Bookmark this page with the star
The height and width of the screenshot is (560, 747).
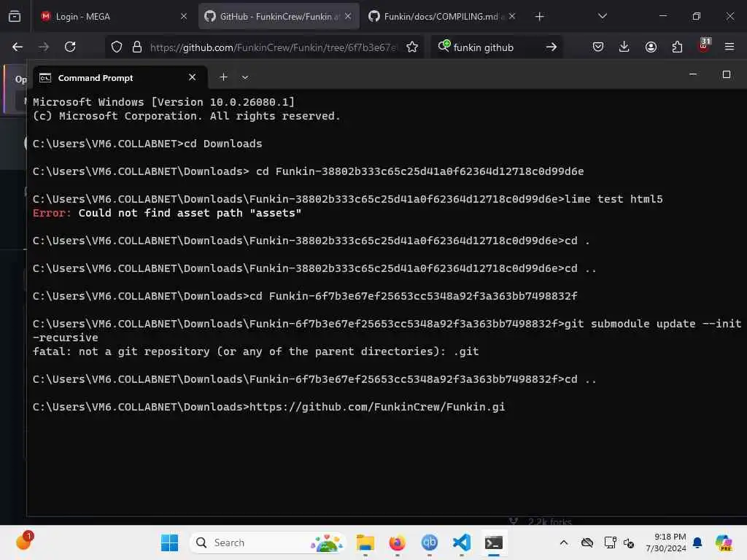tap(413, 47)
